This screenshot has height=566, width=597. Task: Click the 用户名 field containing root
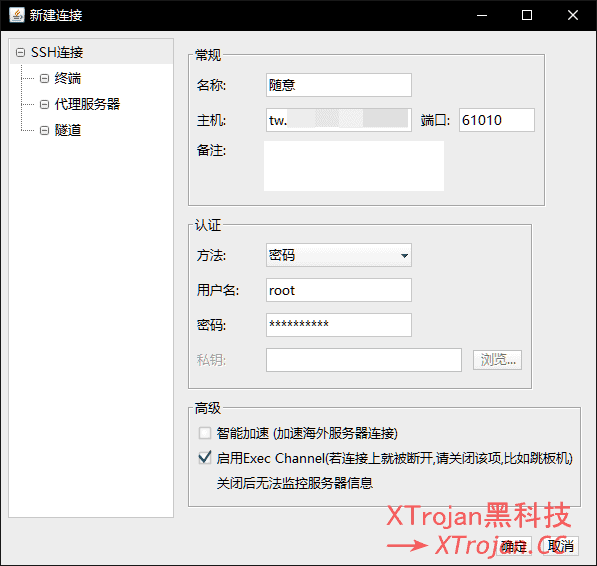(338, 290)
